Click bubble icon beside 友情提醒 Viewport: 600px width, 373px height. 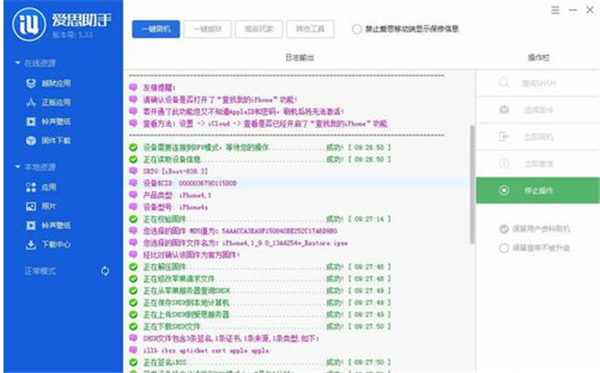[133, 87]
